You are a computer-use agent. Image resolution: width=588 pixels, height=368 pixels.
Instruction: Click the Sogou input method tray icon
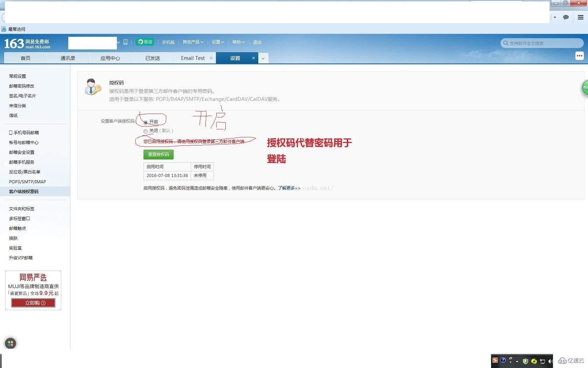(495, 360)
